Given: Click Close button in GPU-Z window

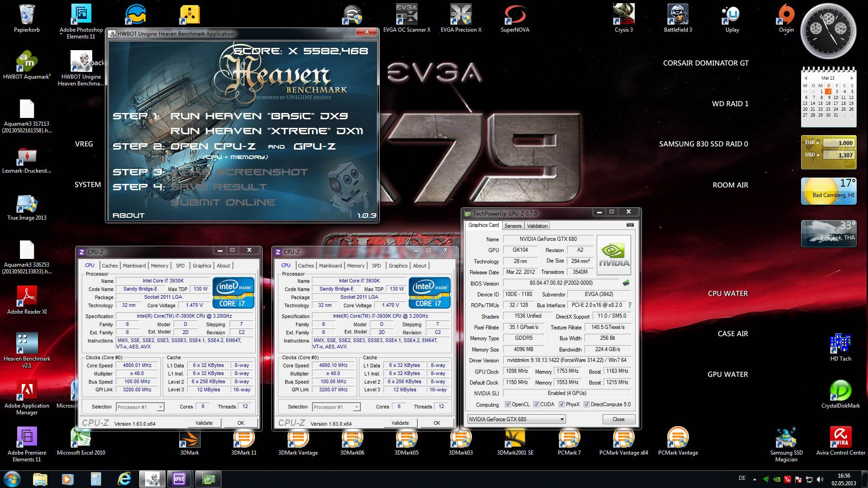Looking at the screenshot, I should coord(618,419).
